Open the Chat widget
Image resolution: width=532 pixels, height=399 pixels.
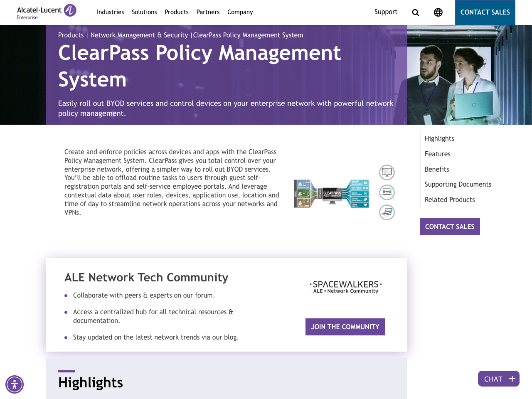coord(498,379)
